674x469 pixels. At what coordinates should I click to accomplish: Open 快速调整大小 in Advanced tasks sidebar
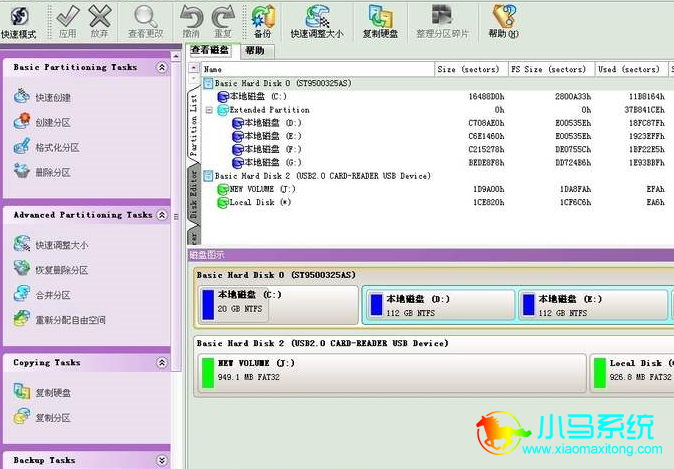coord(51,245)
